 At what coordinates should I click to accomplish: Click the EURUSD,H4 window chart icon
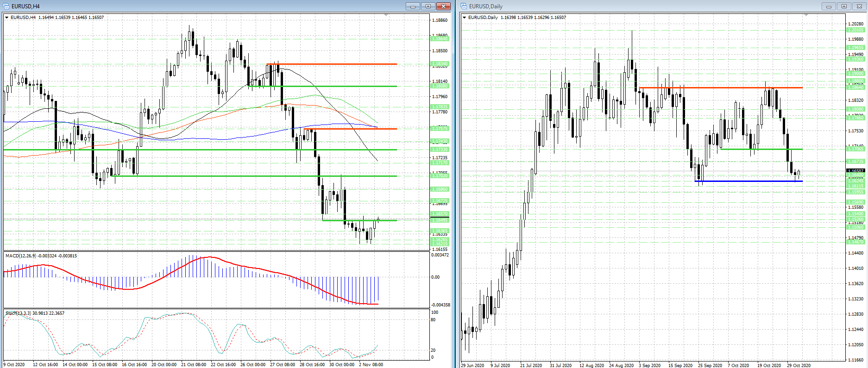point(6,6)
